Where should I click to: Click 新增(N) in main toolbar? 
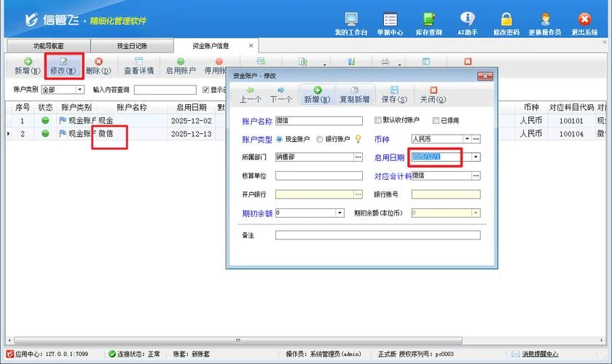click(28, 66)
